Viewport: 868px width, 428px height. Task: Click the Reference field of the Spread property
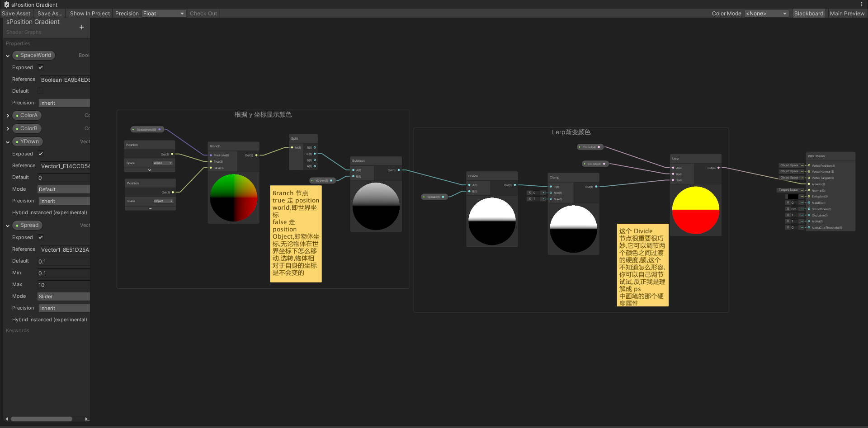(64, 249)
